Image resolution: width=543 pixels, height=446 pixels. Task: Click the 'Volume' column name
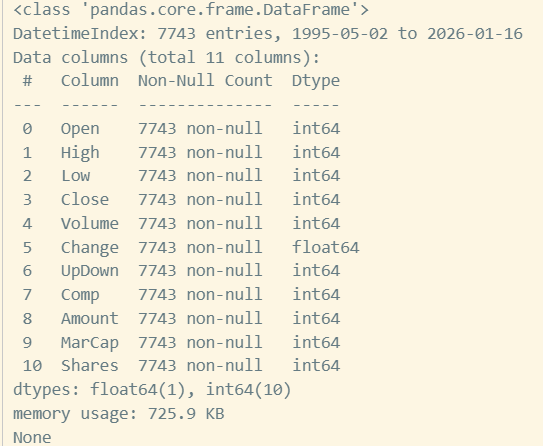click(x=90, y=224)
